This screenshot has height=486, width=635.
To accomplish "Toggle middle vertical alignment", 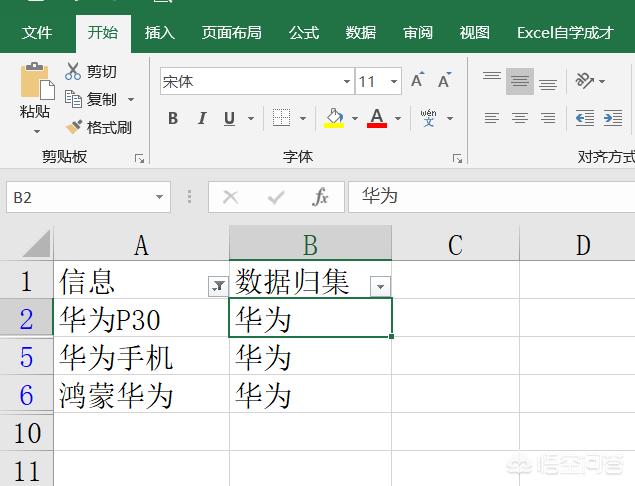I will coord(520,81).
